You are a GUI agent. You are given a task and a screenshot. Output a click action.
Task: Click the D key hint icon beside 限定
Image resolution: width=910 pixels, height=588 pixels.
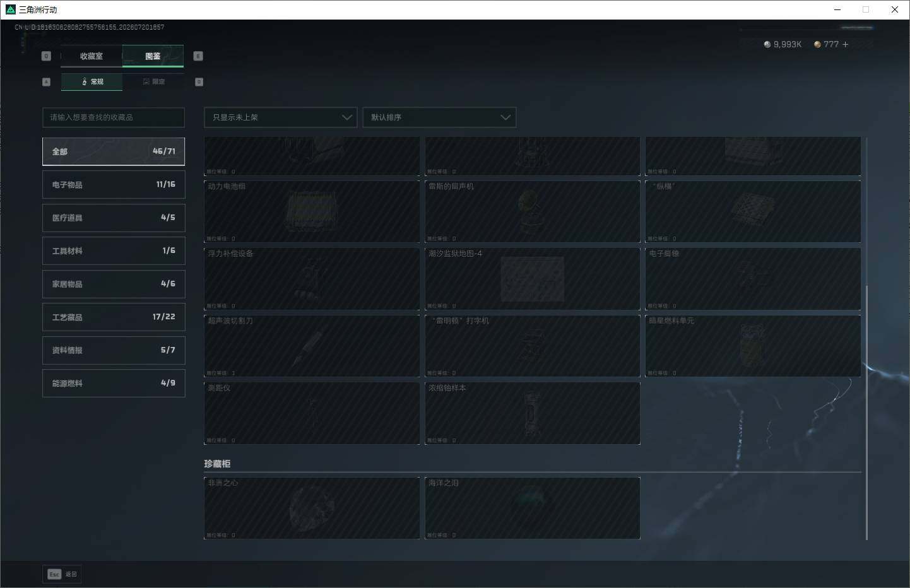(x=199, y=82)
